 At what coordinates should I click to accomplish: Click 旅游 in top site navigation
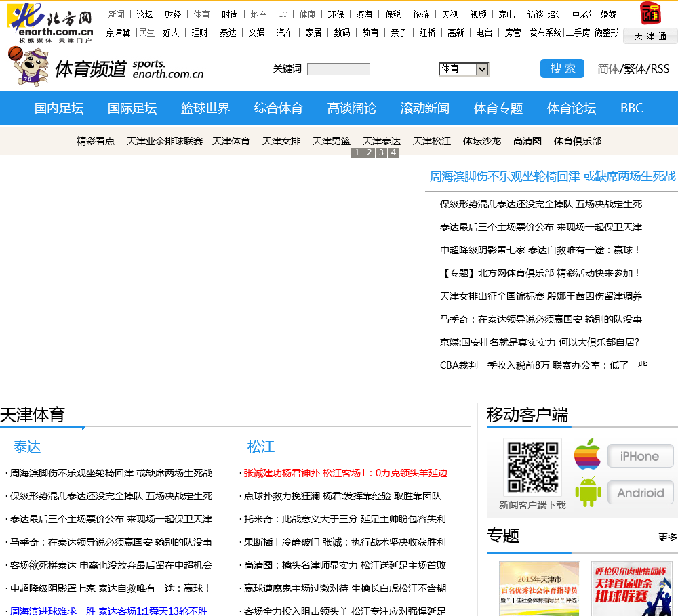(x=421, y=15)
